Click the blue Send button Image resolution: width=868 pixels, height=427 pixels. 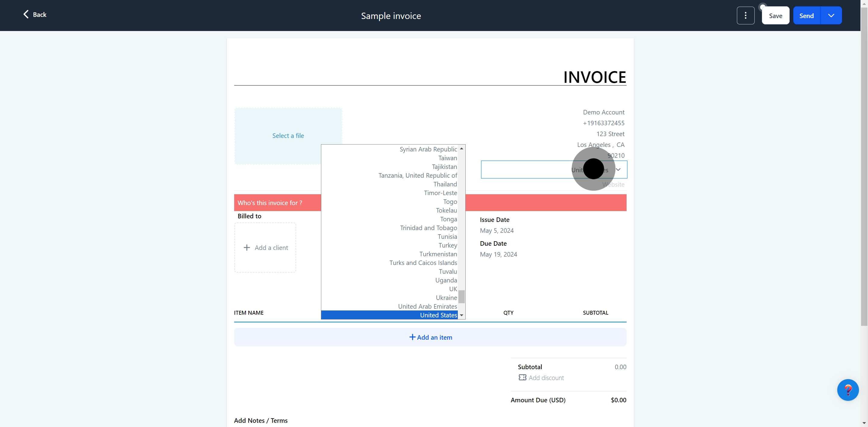[x=806, y=15]
